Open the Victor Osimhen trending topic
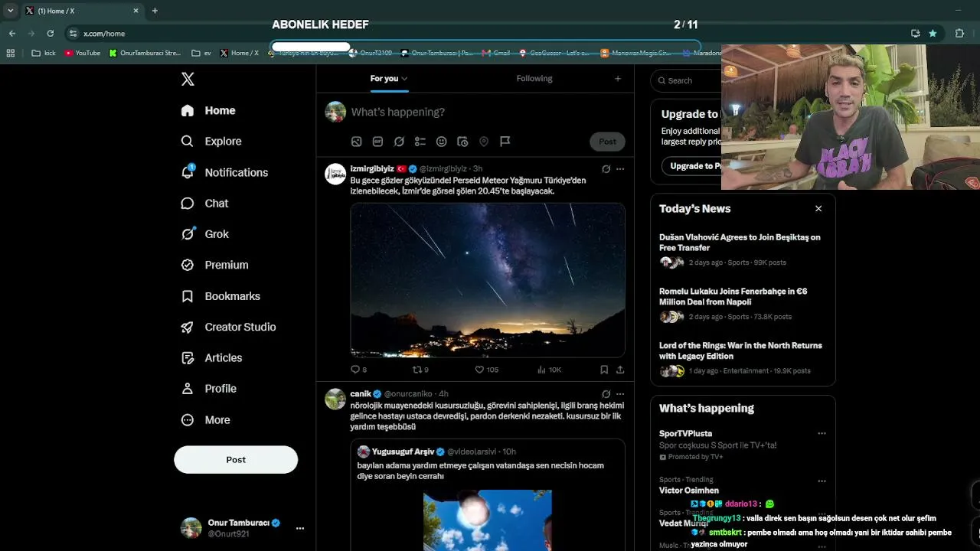The width and height of the screenshot is (980, 551). (689, 491)
